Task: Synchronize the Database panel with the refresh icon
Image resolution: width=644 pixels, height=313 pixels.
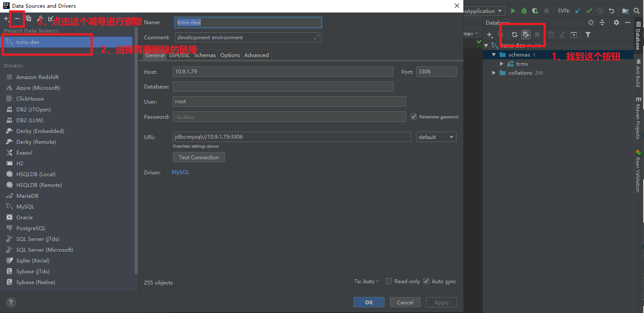Action: (515, 35)
